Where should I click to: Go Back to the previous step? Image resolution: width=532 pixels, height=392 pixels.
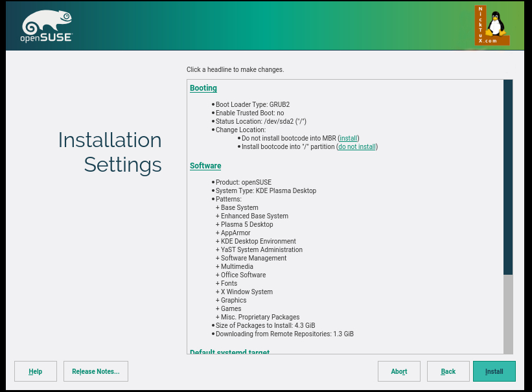click(x=448, y=371)
